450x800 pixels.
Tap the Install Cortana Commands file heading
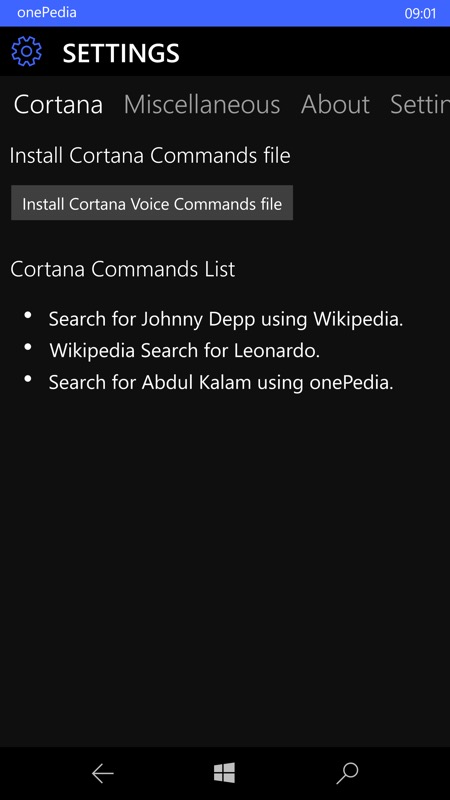(x=150, y=156)
